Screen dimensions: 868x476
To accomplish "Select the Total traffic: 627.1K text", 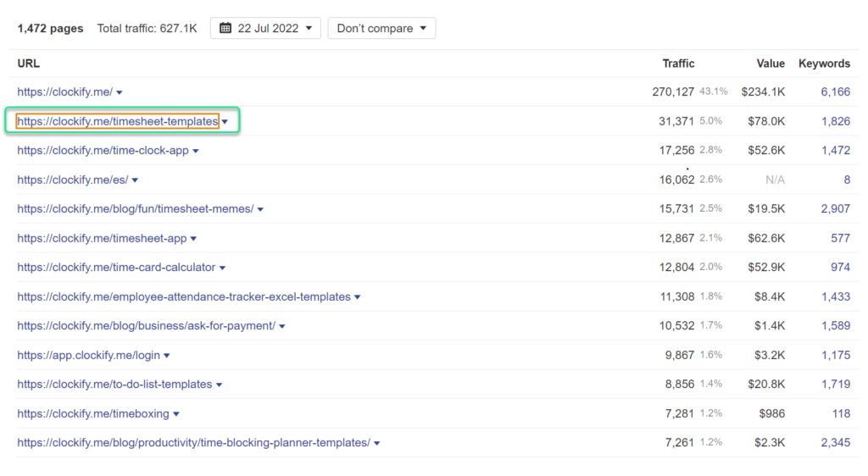I will pyautogui.click(x=147, y=28).
